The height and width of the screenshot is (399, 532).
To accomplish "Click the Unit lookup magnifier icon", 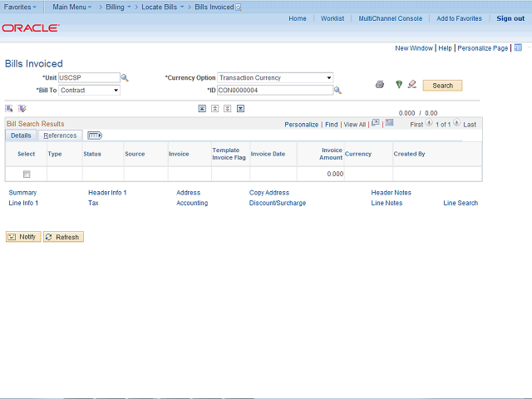I will [x=125, y=78].
